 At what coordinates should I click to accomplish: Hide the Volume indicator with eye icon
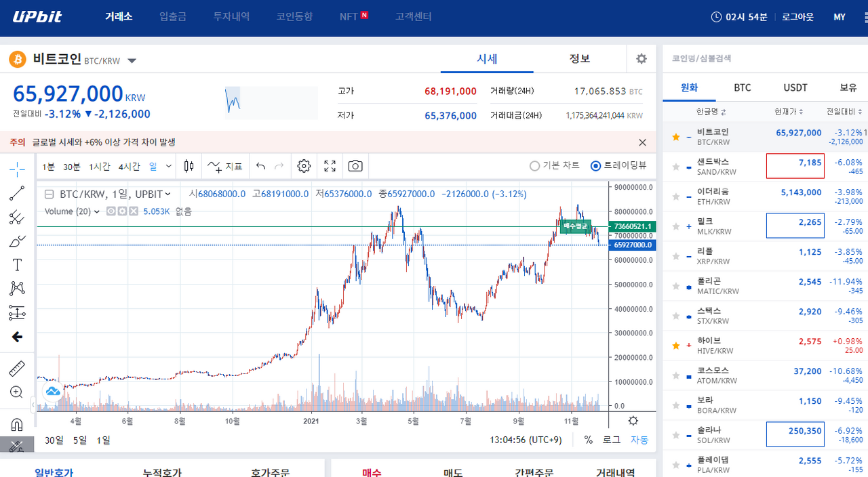(x=111, y=211)
